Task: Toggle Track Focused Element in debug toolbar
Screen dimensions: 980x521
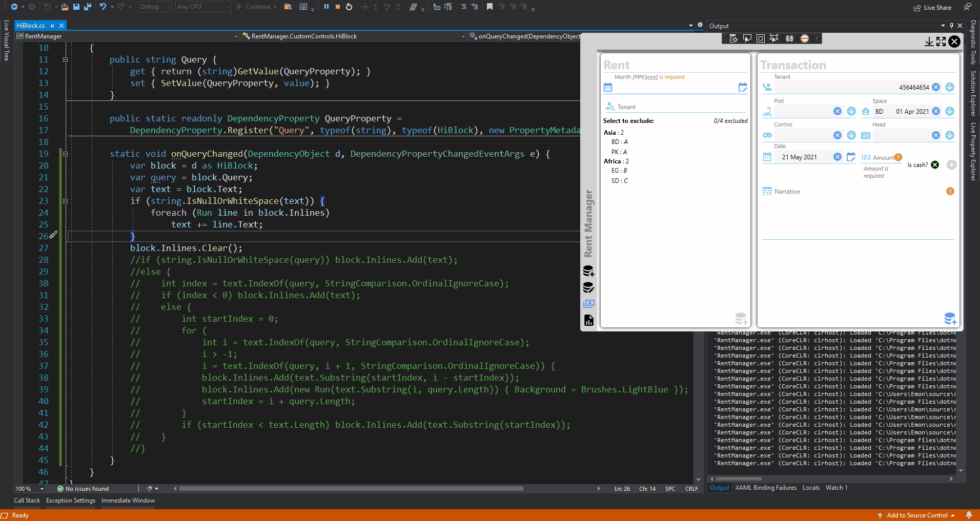Action: pos(774,38)
